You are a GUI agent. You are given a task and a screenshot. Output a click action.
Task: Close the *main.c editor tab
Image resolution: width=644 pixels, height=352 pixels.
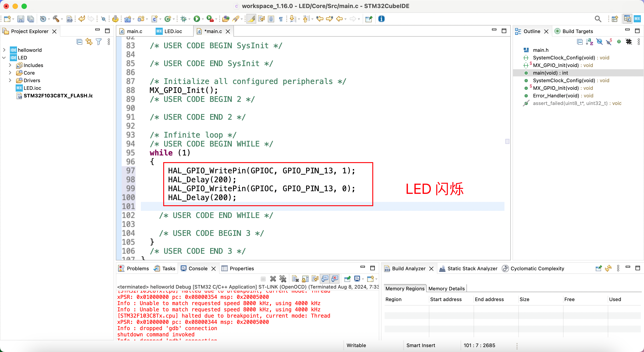[228, 31]
